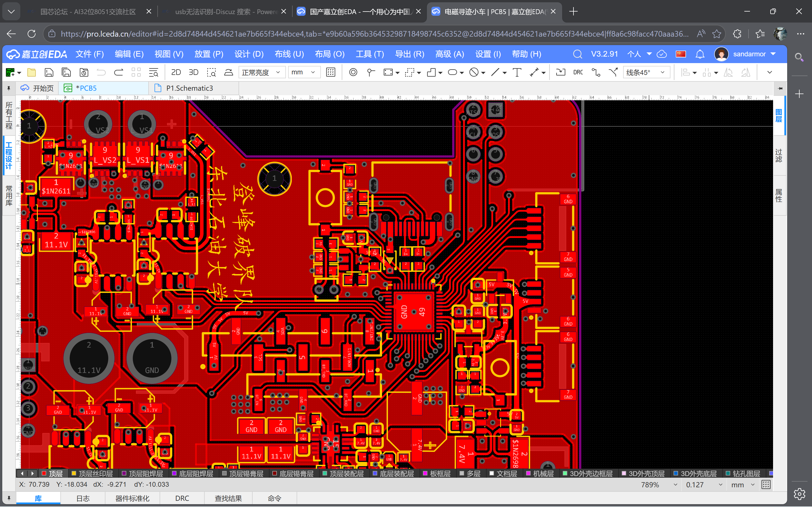Switch the board to 3D view

194,72
